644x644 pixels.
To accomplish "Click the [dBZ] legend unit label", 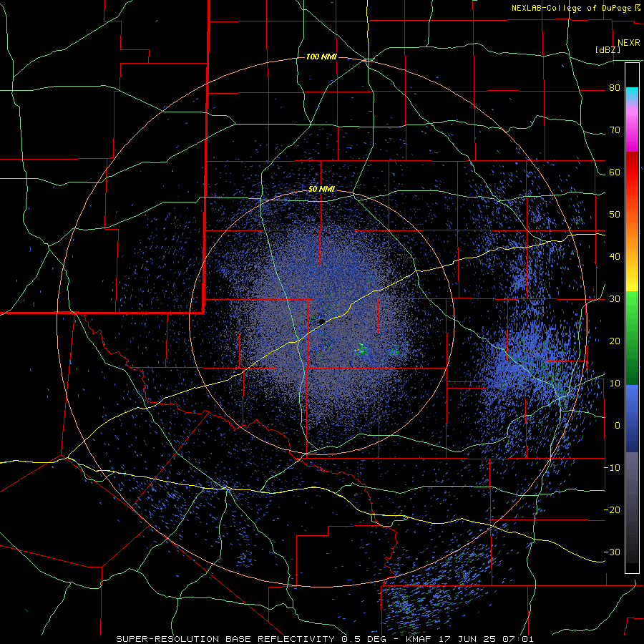I will click(x=608, y=50).
